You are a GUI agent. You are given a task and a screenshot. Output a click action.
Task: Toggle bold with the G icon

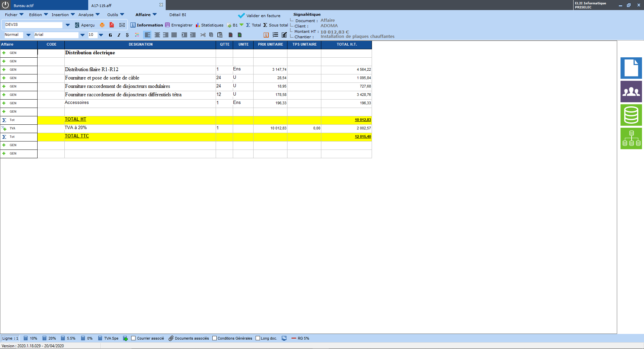110,35
